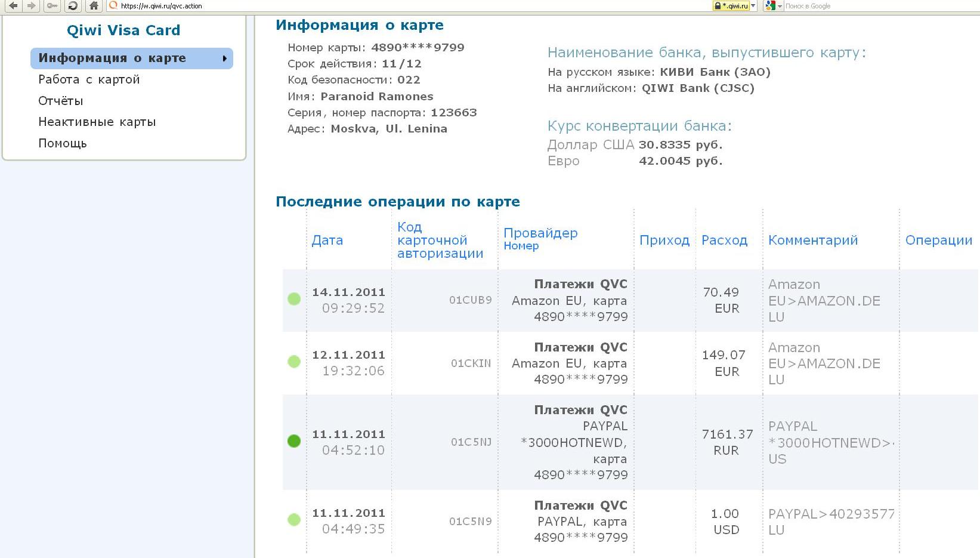Viewport: 980px width, 558px height.
Task: Reload the page with the refresh icon
Action: (x=73, y=6)
